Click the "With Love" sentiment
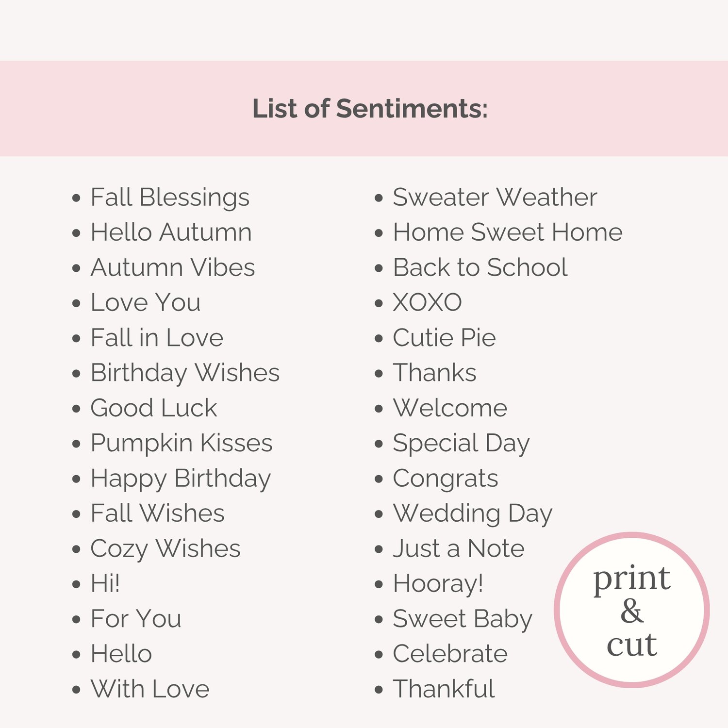This screenshot has width=728, height=728. (150, 689)
